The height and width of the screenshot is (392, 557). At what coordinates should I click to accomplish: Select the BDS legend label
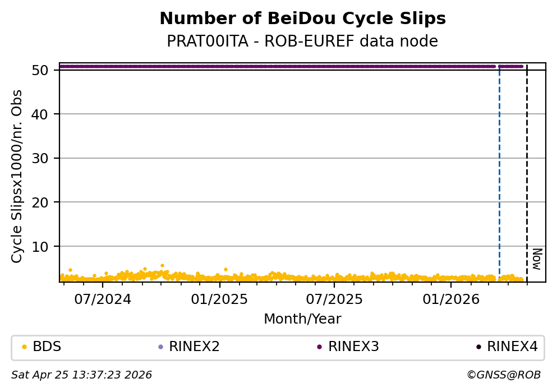(x=47, y=347)
